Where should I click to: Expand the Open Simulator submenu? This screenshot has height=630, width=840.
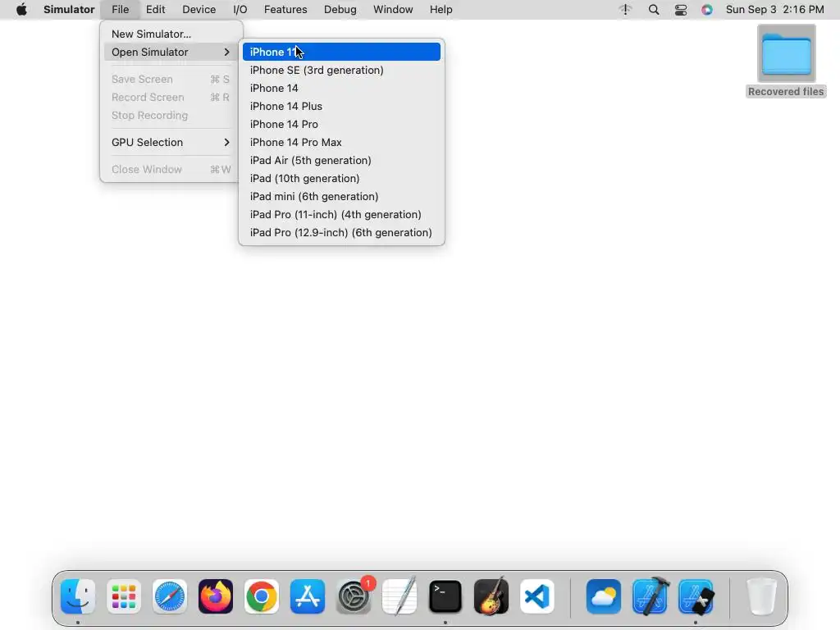(170, 52)
